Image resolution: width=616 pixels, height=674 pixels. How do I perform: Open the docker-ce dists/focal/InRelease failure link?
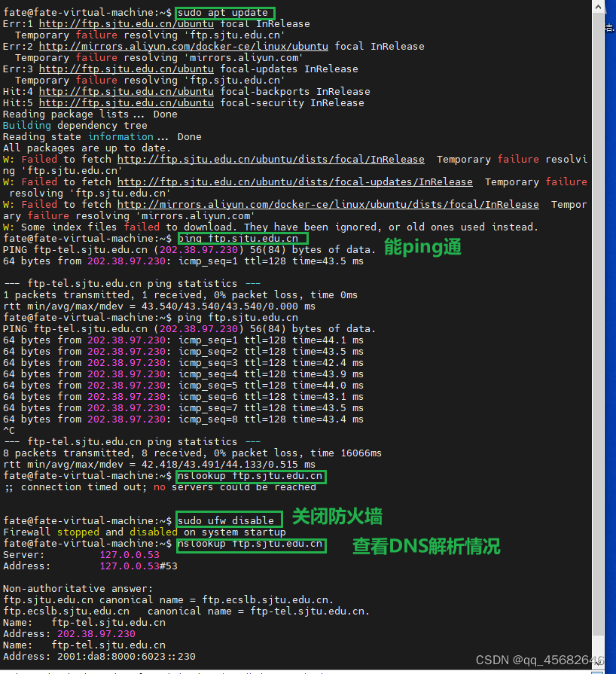tap(316, 204)
